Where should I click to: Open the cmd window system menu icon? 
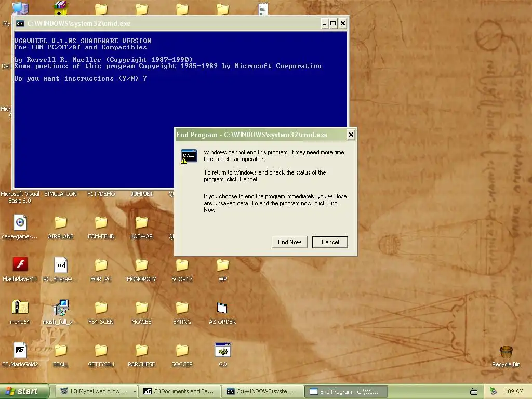20,23
